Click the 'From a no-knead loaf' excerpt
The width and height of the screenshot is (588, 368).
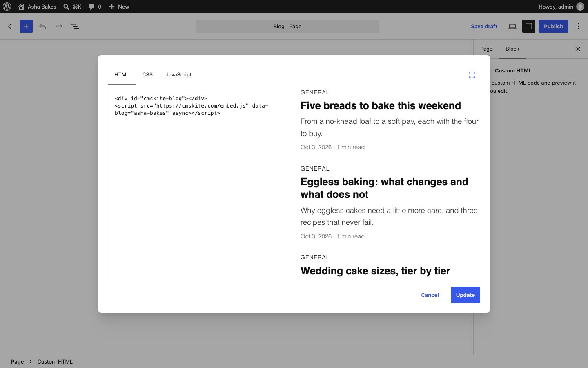click(x=390, y=127)
